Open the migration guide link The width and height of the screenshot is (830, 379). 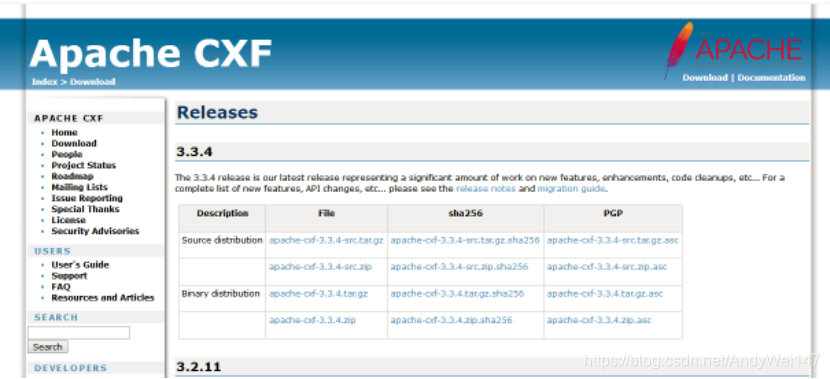[x=571, y=189]
